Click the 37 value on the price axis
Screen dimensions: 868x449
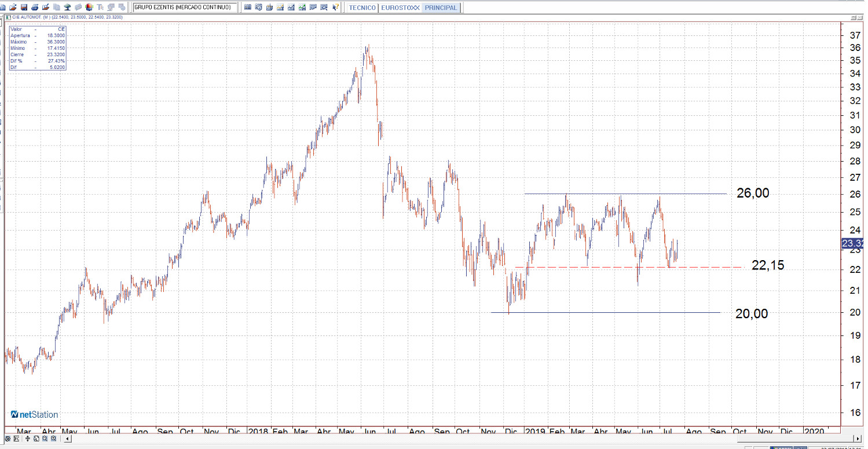(x=854, y=35)
